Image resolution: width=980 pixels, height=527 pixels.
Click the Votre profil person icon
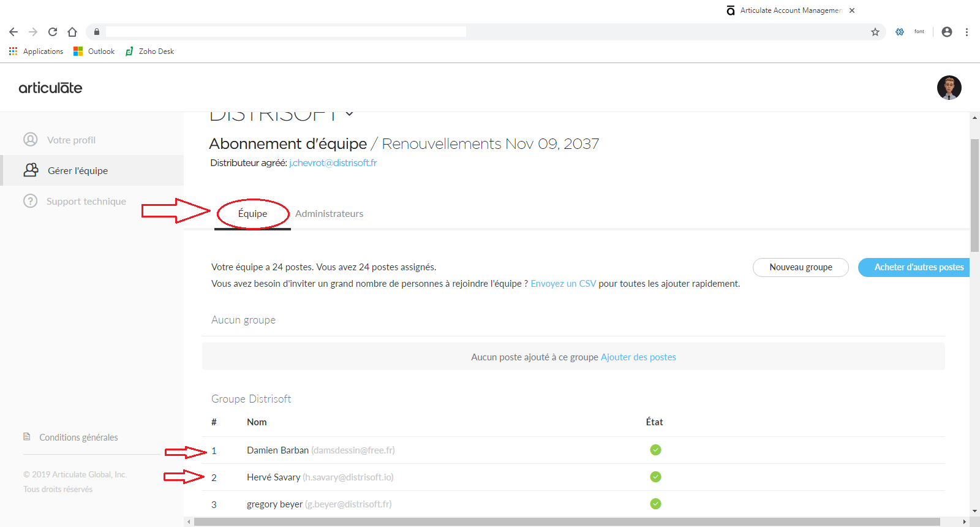click(31, 140)
